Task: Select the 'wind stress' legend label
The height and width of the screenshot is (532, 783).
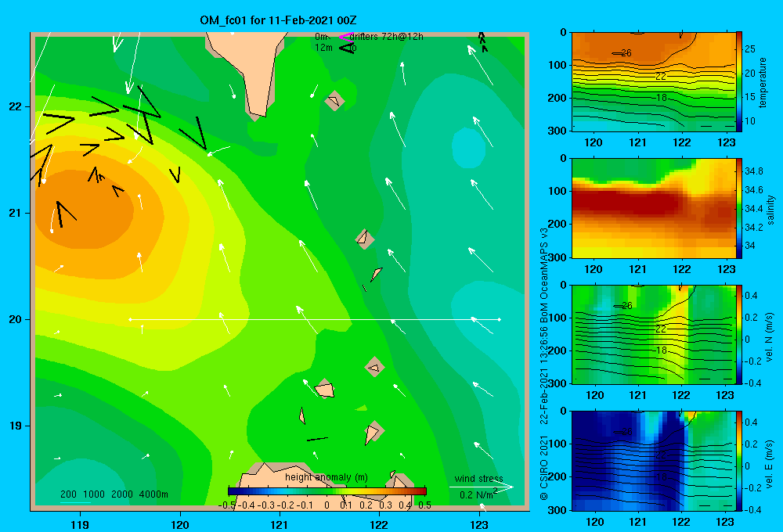Action: (478, 478)
